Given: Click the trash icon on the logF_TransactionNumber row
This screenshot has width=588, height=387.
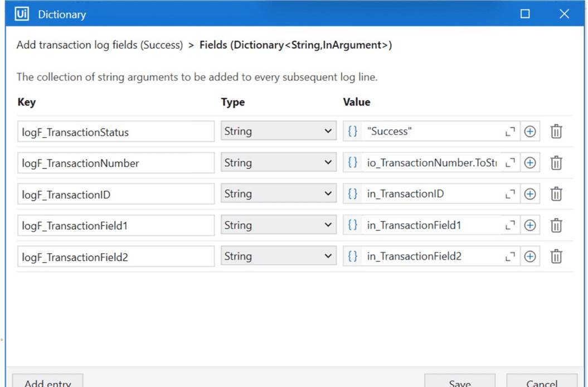Looking at the screenshot, I should (556, 162).
